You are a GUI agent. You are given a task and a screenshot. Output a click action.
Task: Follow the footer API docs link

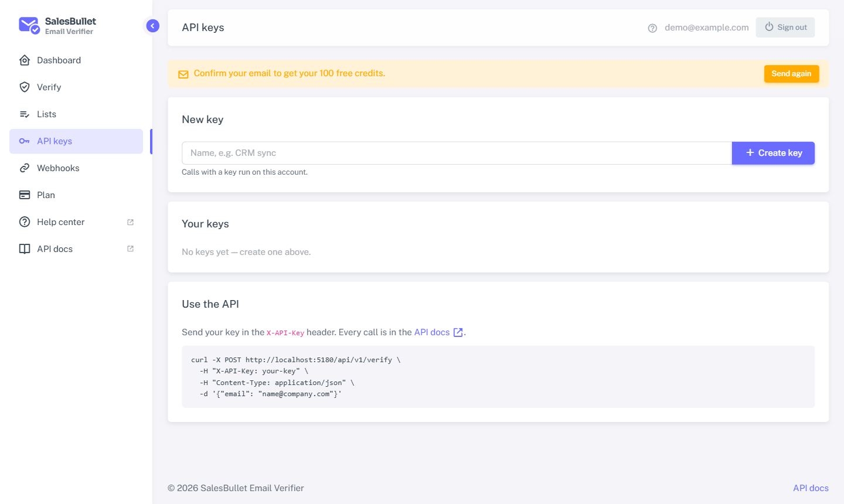pos(811,488)
